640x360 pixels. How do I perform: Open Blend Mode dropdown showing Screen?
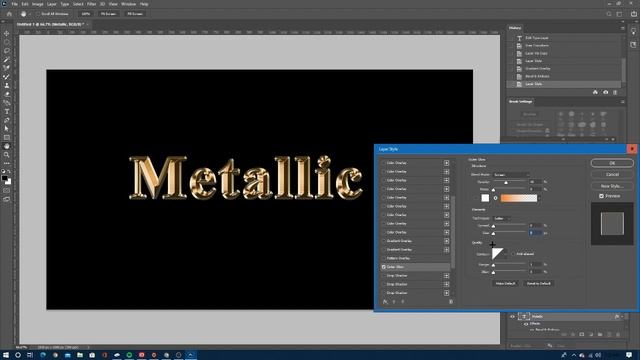(x=511, y=175)
